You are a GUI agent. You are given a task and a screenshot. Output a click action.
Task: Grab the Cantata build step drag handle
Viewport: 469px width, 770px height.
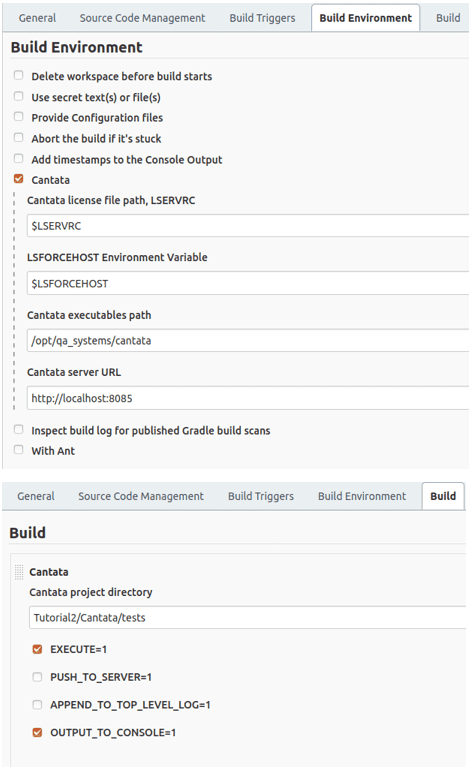coord(19,572)
